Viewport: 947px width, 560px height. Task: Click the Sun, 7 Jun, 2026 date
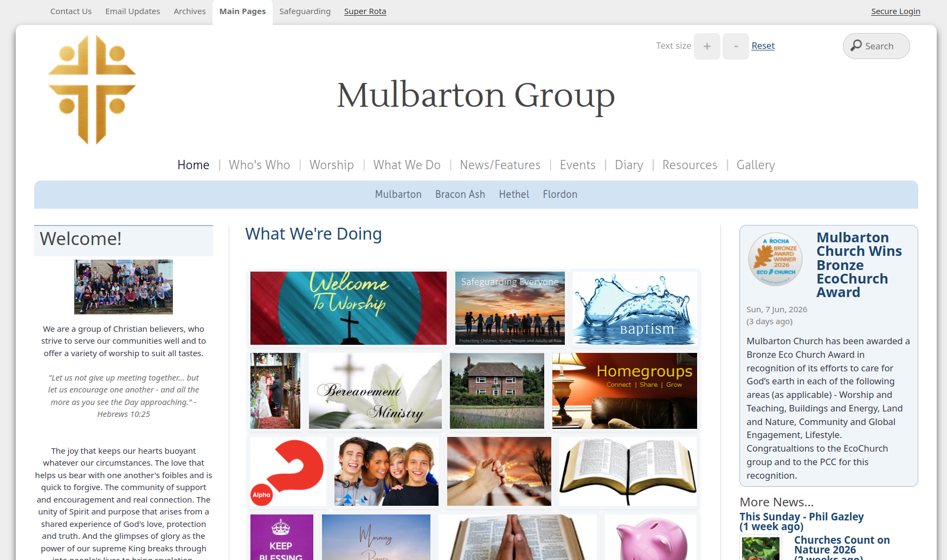pos(777,310)
